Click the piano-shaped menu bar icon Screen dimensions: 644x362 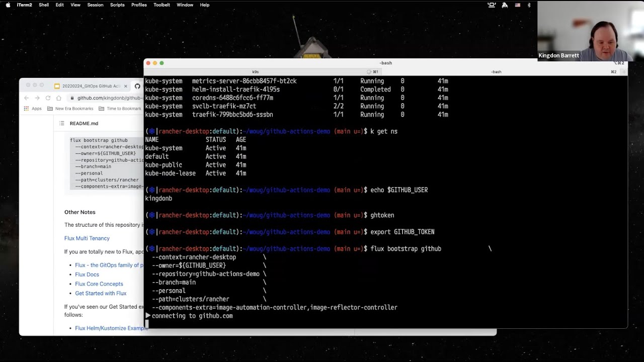(505, 5)
